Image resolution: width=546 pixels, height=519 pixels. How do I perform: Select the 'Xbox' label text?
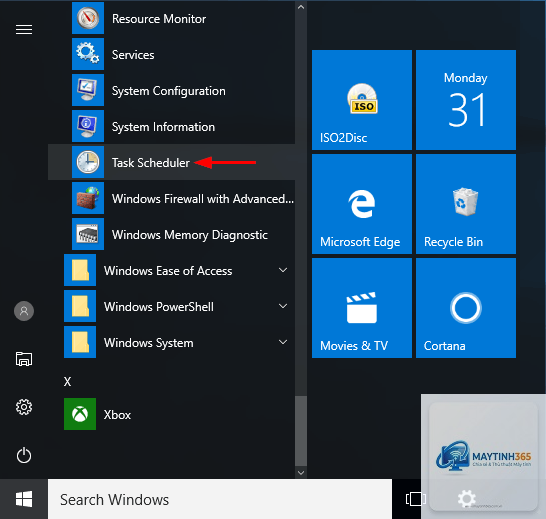(117, 415)
